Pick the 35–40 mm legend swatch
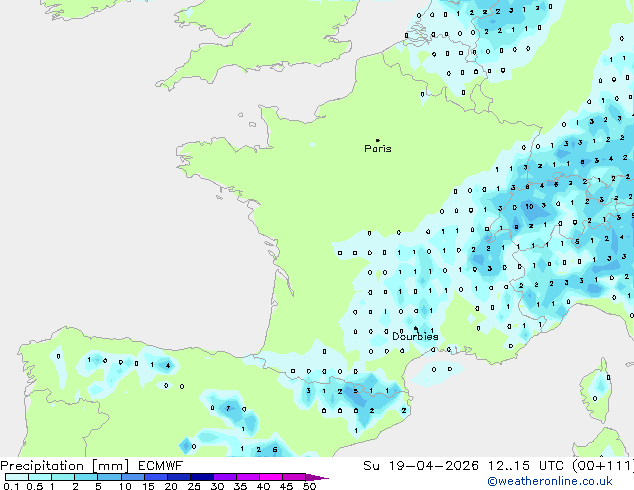Image resolution: width=634 pixels, height=490 pixels. coord(248,477)
